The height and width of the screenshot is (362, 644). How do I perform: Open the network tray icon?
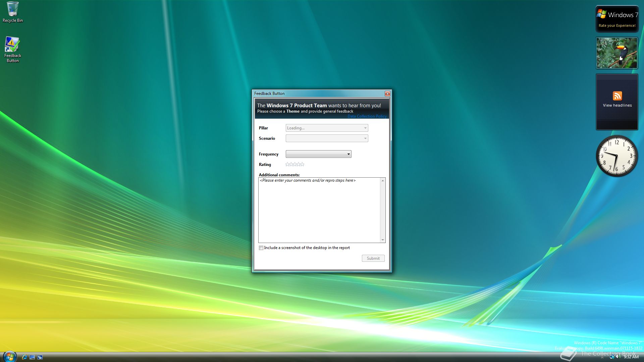(612, 357)
